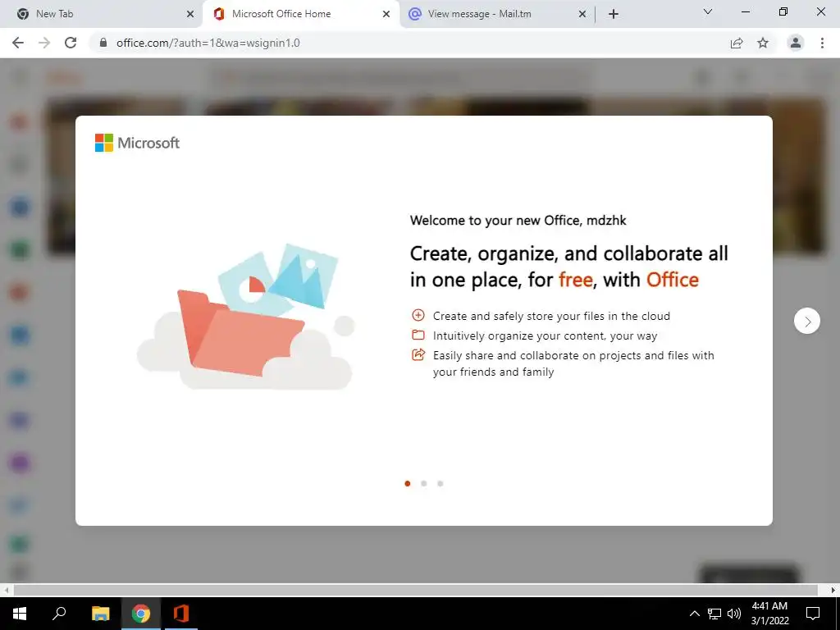
Task: Click the scrollbar right arrow
Action: pos(833,590)
